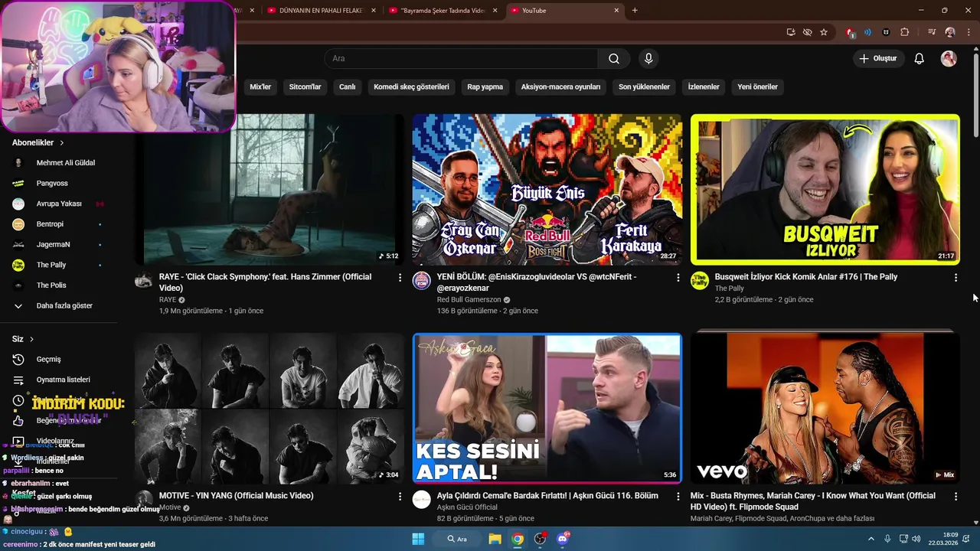
Task: Open Pangvoss channel in sidebar
Action: click(x=52, y=184)
